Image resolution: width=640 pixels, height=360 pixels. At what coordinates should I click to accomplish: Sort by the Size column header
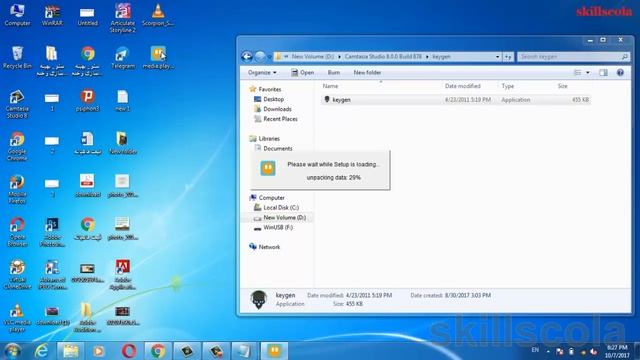562,86
